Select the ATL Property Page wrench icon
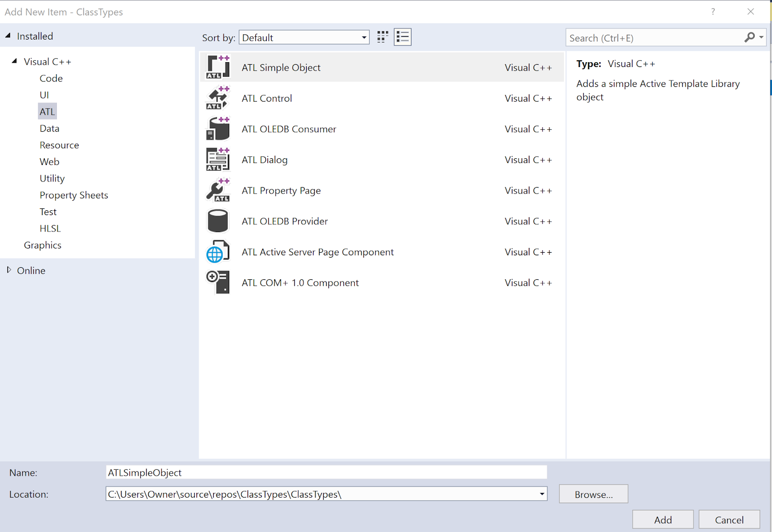Screen dimensions: 772x532 [218, 190]
